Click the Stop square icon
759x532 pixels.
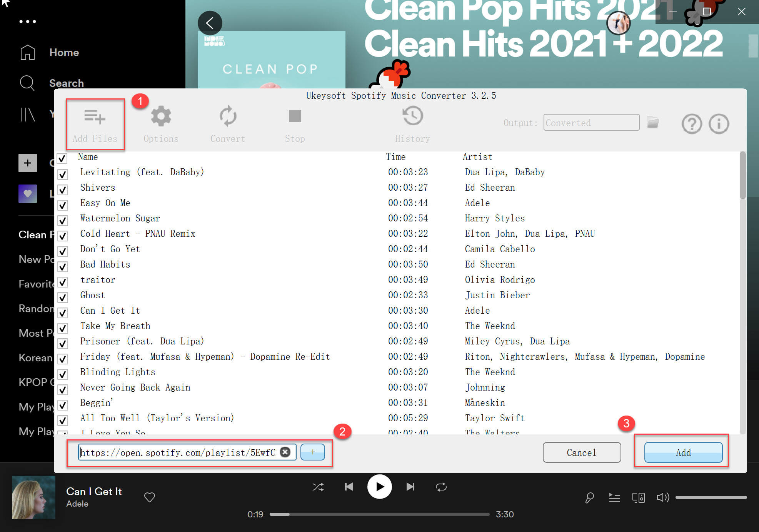295,116
